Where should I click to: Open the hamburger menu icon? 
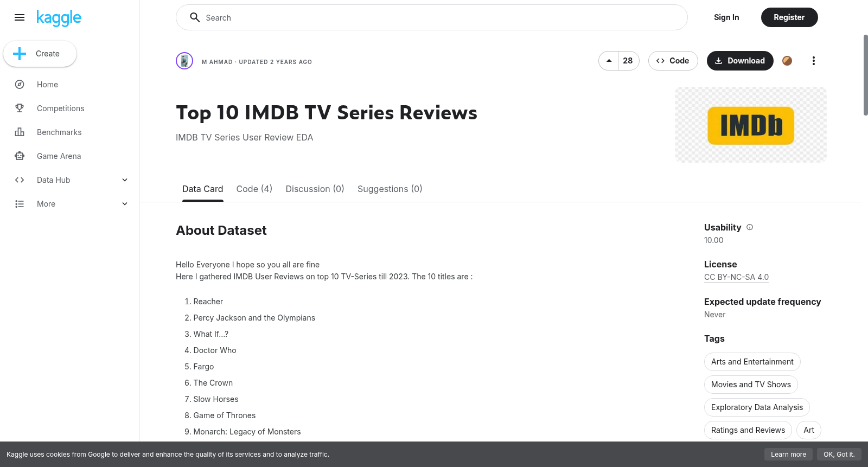coord(20,17)
